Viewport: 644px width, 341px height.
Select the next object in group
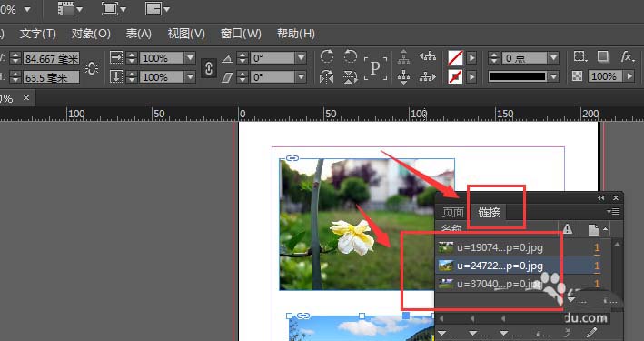tap(428, 77)
